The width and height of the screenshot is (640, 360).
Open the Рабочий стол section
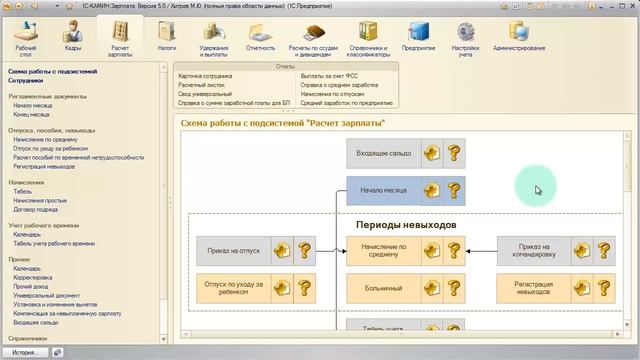[26, 39]
